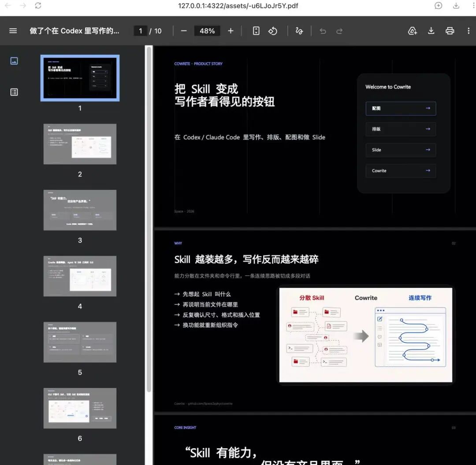Print the PDF document
The height and width of the screenshot is (465, 476).
point(450,31)
